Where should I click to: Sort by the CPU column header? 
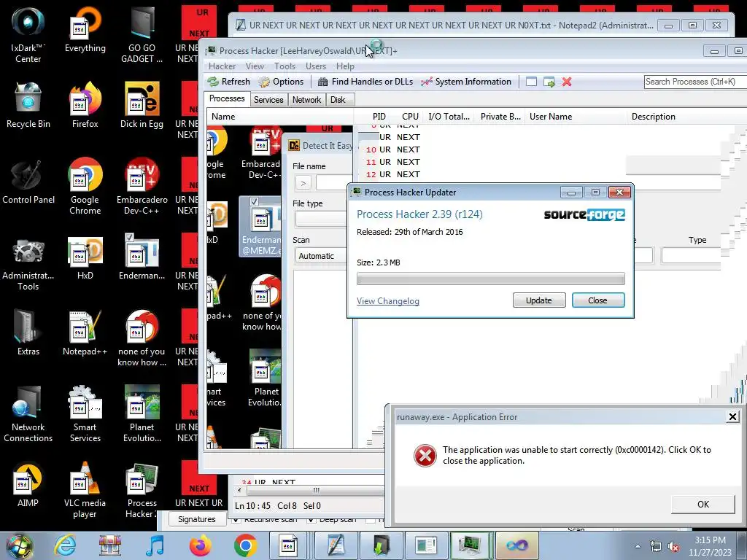(410, 117)
